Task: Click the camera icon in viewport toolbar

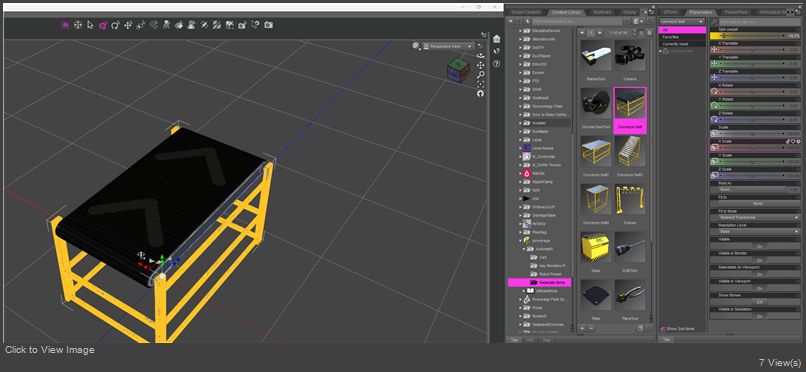Action: tap(268, 25)
